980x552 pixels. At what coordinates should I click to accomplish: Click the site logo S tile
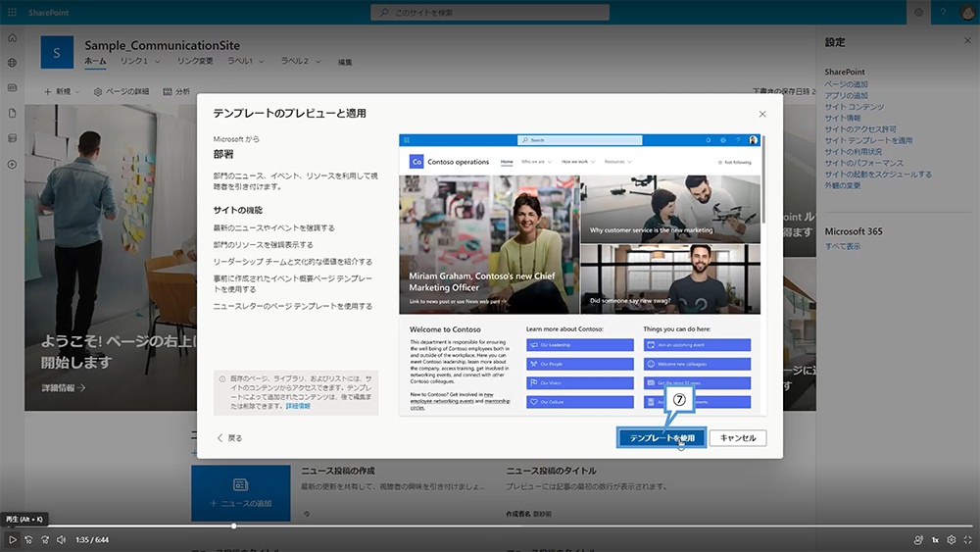click(x=57, y=53)
